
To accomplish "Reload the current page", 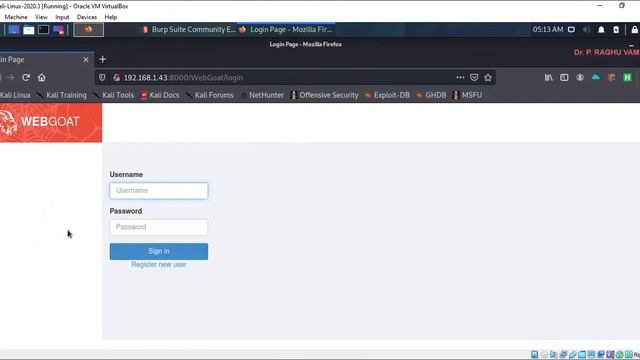I will coord(26,78).
